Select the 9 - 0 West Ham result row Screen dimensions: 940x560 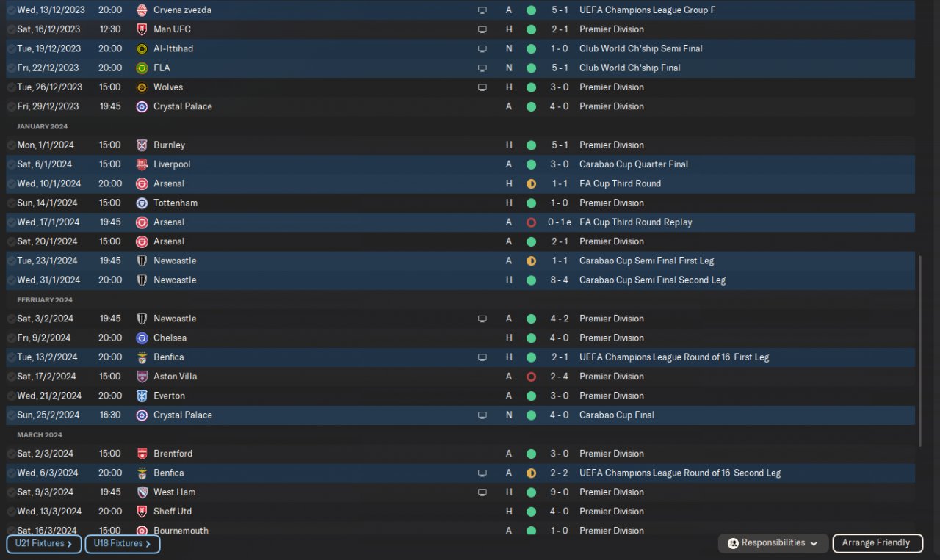[460, 492]
